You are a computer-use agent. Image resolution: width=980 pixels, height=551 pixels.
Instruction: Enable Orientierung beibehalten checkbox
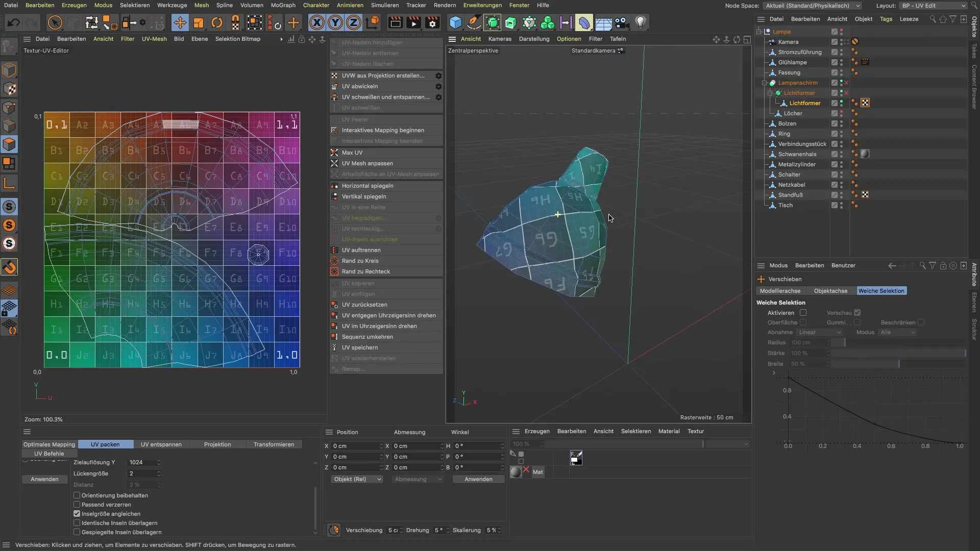(x=77, y=495)
